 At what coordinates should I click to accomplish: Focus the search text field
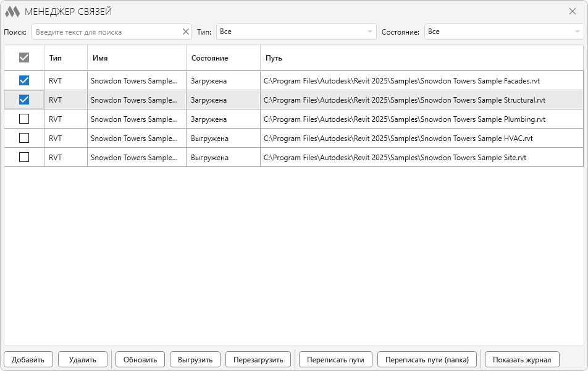click(x=106, y=32)
